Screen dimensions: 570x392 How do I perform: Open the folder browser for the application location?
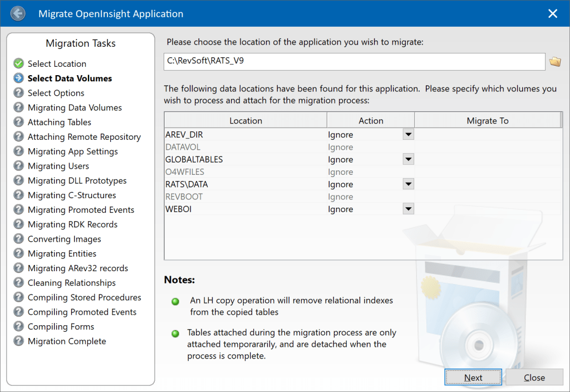pyautogui.click(x=555, y=61)
